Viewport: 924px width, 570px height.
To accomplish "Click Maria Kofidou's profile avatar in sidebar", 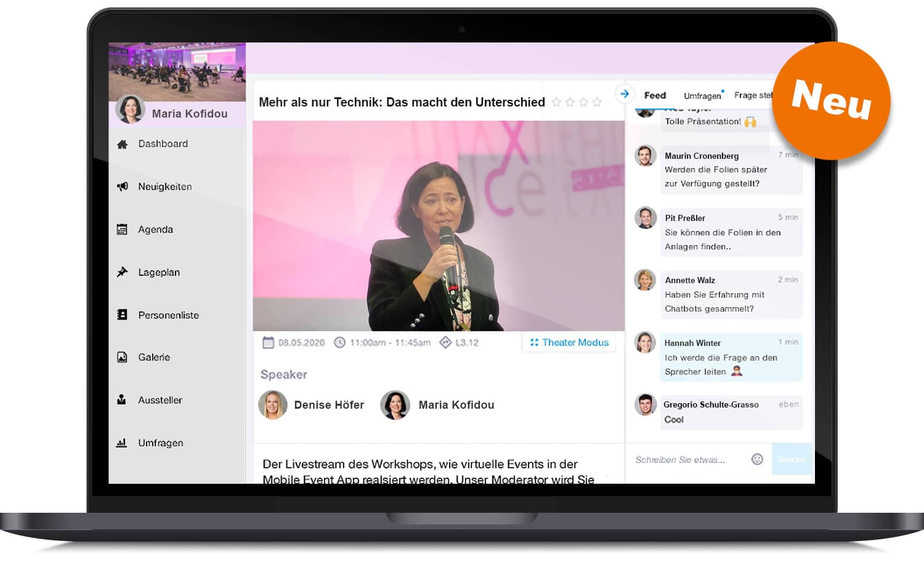I will point(130,110).
